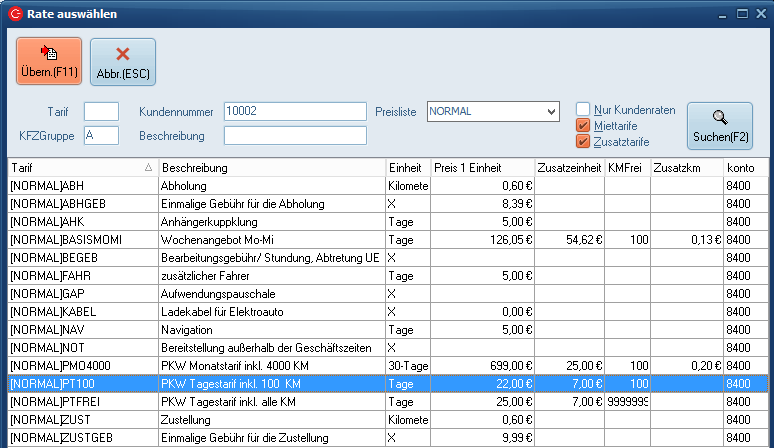This screenshot has height=448, width=774.
Task: Uncheck the Miettarife checkbox
Action: (x=582, y=126)
